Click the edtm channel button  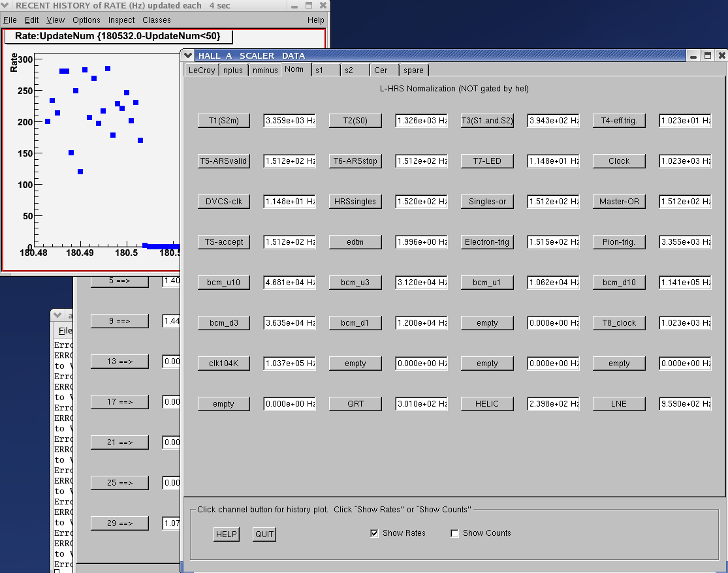click(x=355, y=241)
